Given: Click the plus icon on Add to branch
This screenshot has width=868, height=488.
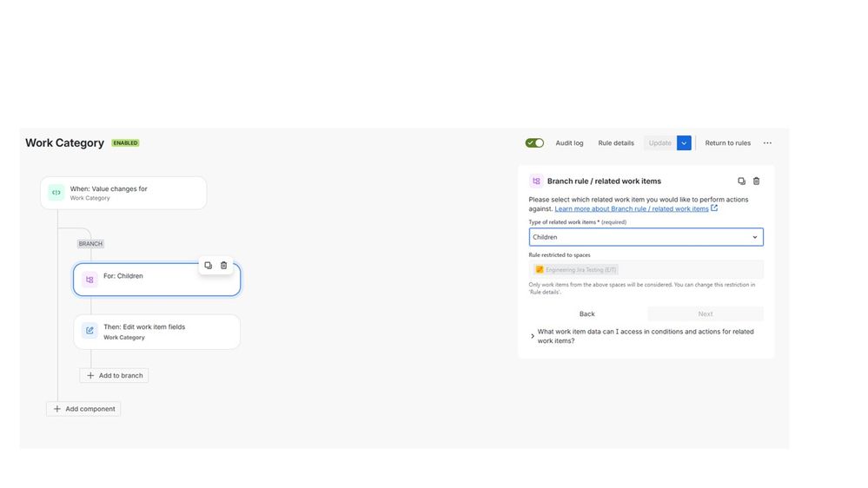Looking at the screenshot, I should point(90,375).
